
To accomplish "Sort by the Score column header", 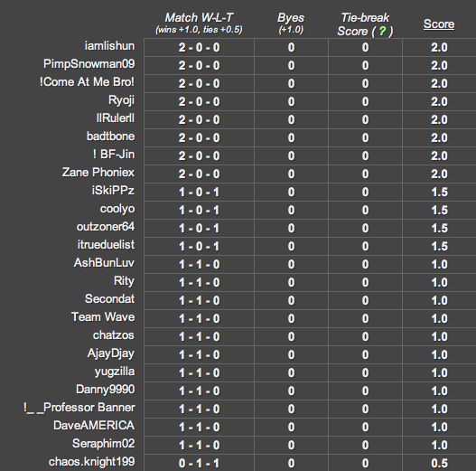I will pyautogui.click(x=439, y=24).
